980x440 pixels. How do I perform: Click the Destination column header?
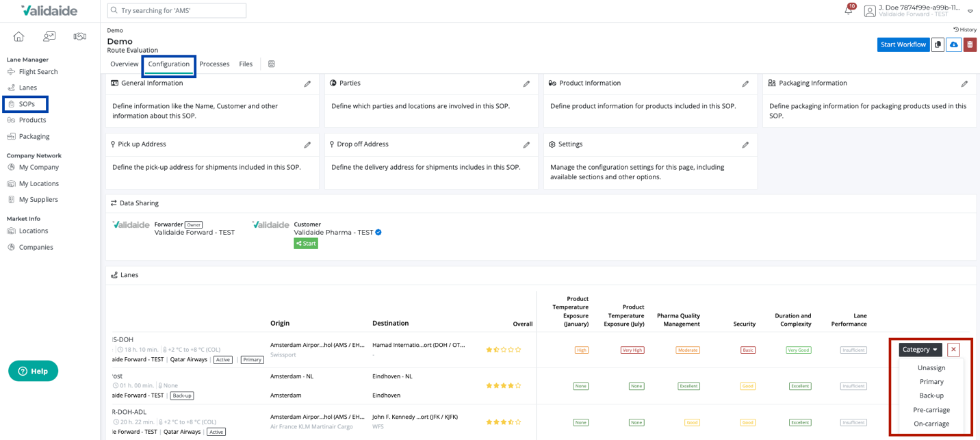391,323
